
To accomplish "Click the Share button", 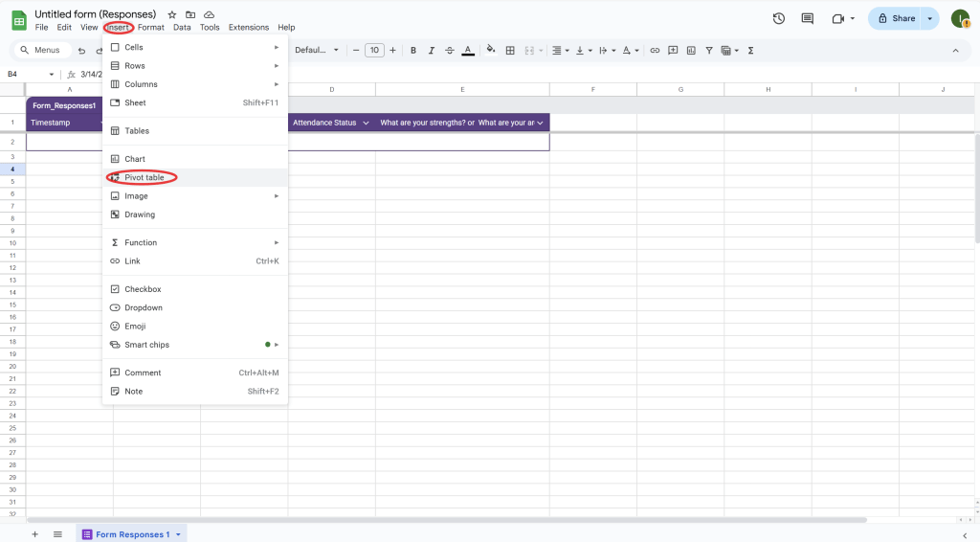I will click(x=895, y=18).
